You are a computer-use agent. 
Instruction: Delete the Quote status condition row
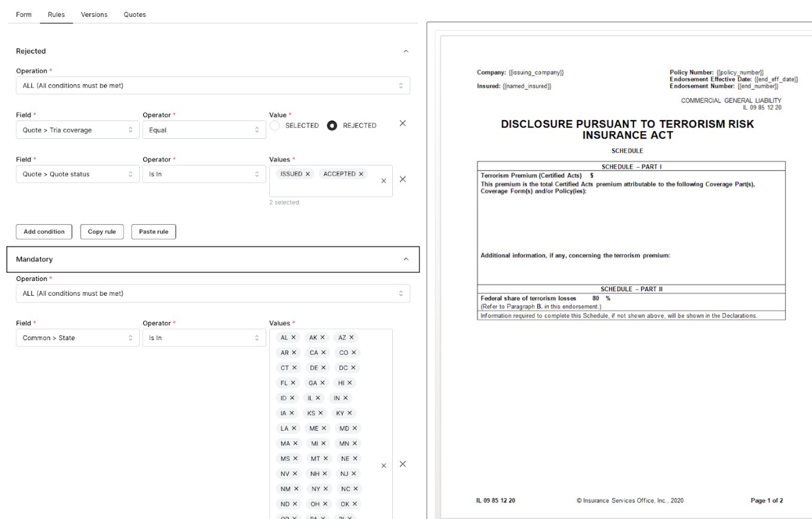pos(402,179)
